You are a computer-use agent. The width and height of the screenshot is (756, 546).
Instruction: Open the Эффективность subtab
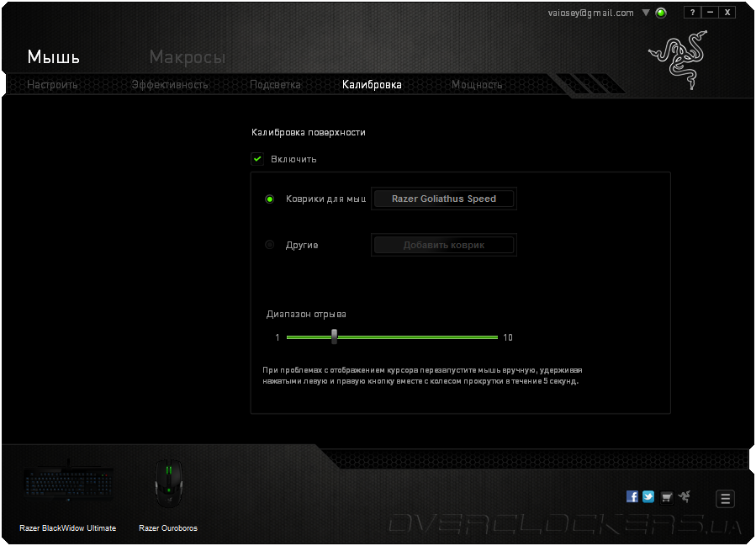click(x=170, y=84)
